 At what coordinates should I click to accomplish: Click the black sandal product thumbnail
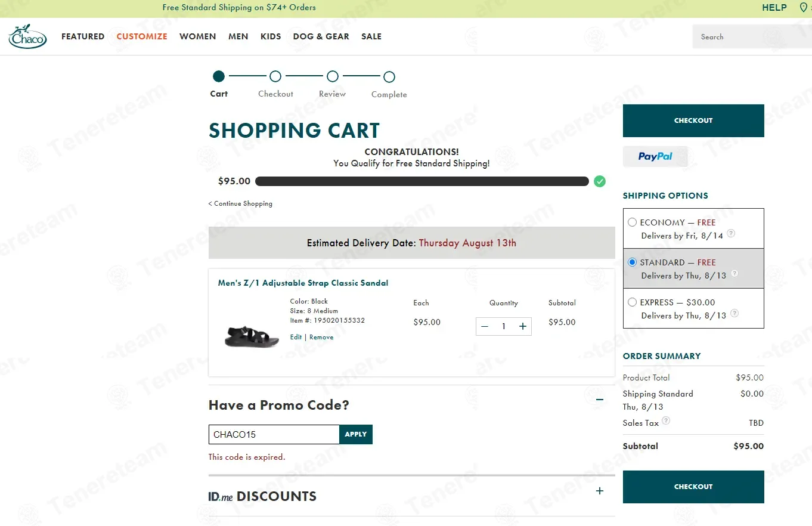click(252, 336)
